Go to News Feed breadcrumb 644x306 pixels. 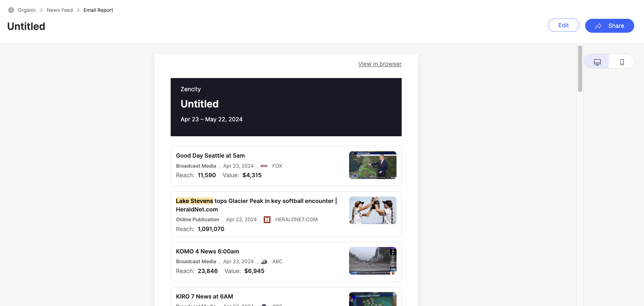click(60, 10)
